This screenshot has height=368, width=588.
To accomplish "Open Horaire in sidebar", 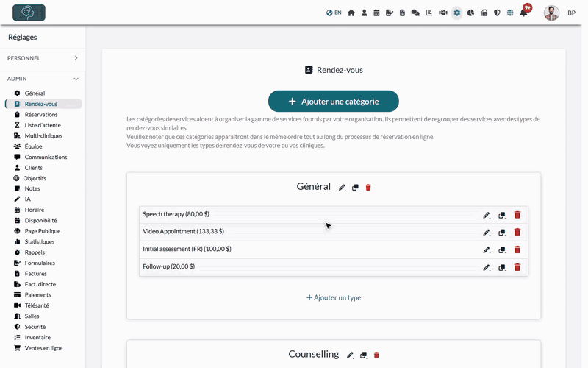I will (x=35, y=210).
